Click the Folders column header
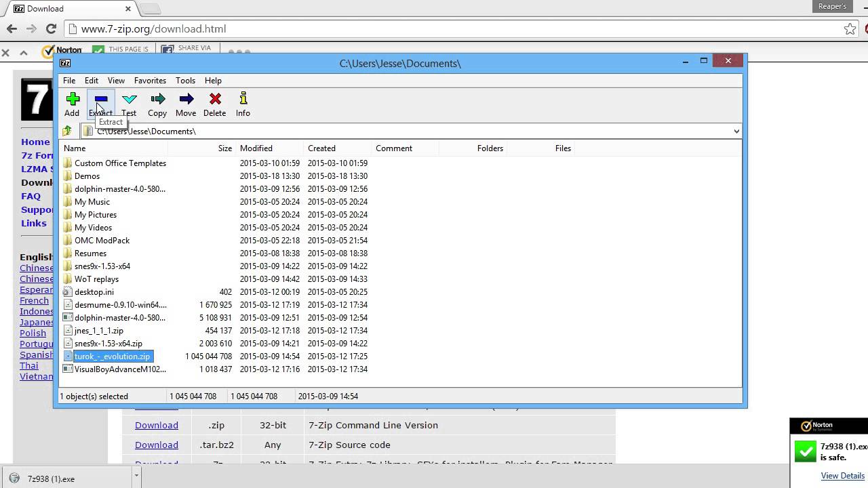This screenshot has height=488, width=868. tap(473, 148)
